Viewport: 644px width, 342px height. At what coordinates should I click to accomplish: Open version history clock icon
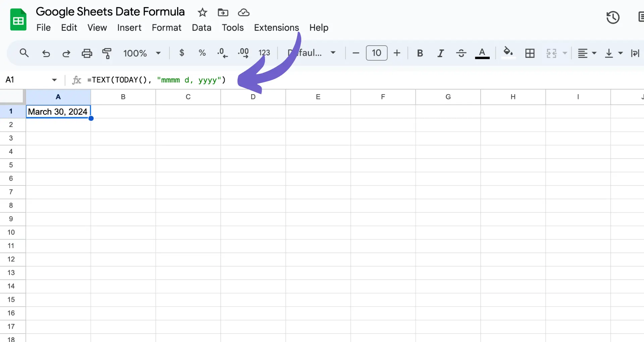coord(613,17)
